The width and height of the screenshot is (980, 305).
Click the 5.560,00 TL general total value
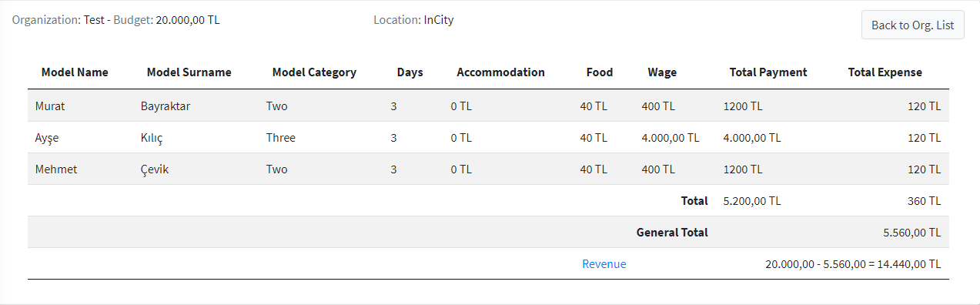(912, 233)
